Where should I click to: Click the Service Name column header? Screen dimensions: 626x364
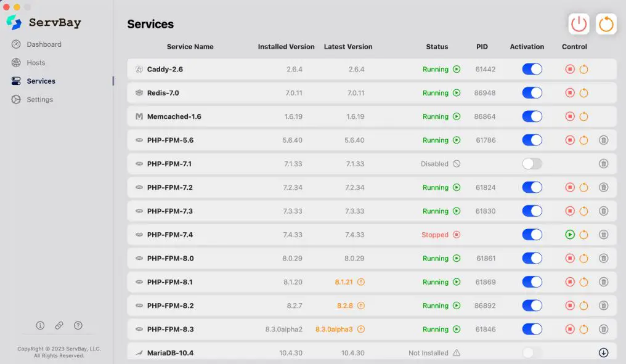(190, 47)
